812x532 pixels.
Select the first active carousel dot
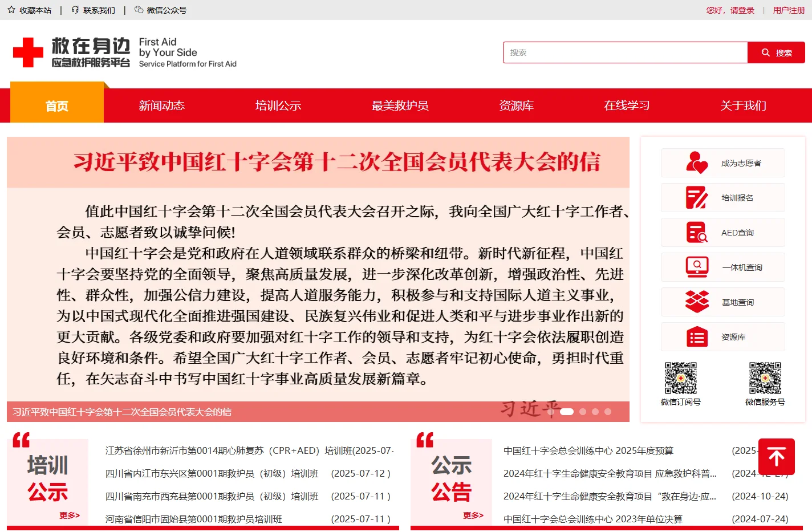click(567, 412)
